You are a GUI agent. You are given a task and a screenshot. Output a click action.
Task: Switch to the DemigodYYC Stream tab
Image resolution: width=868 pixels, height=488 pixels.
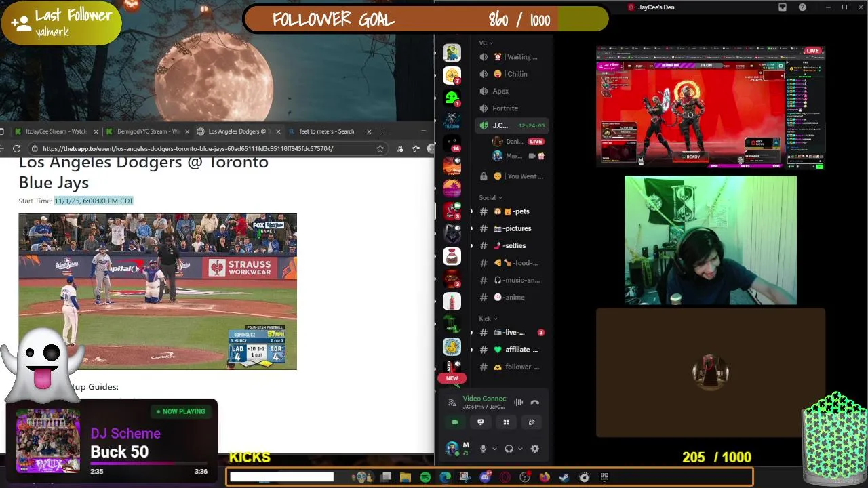pos(147,131)
